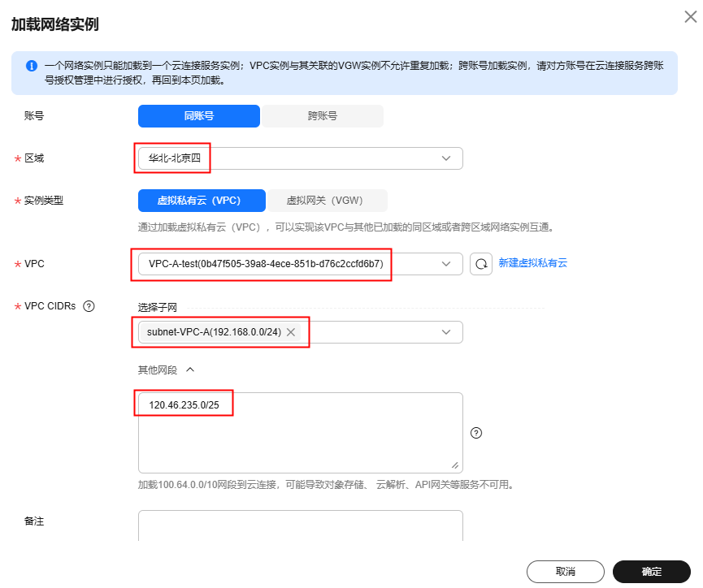Click the 120.46.235.0/25 CIDR text

184,405
